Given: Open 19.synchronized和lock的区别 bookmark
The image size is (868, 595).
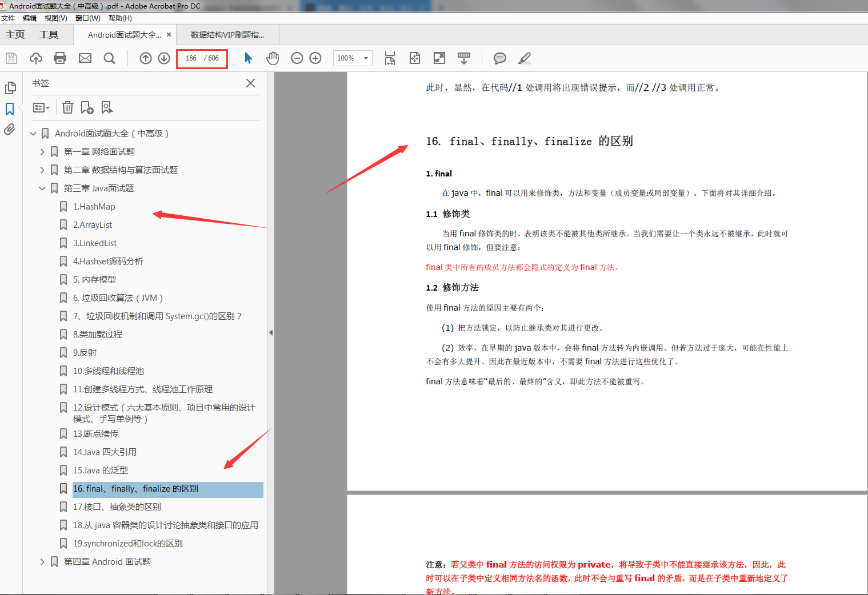Looking at the screenshot, I should [128, 544].
